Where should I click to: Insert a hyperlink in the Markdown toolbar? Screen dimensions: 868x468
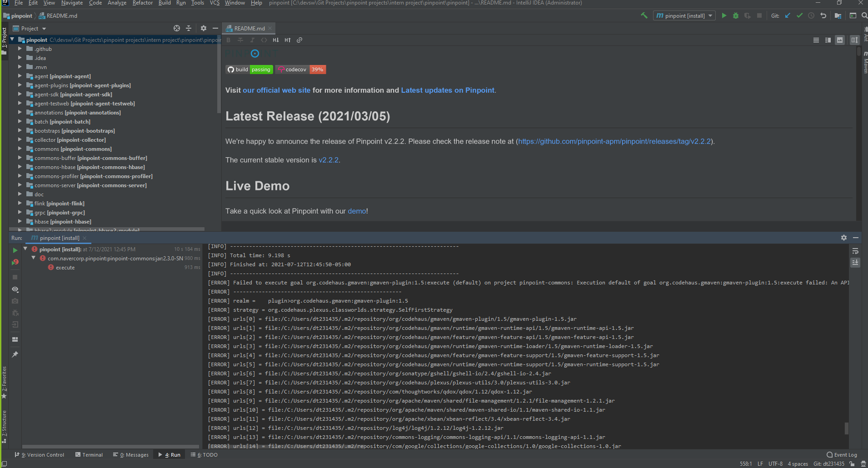coord(299,40)
